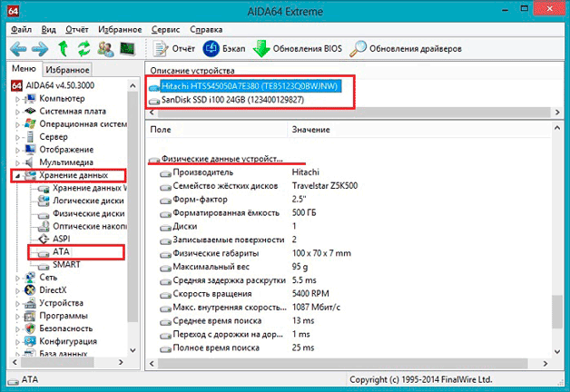The height and width of the screenshot is (392, 570).
Task: Click down arrow of details vertical scrollbar
Action: (557, 352)
